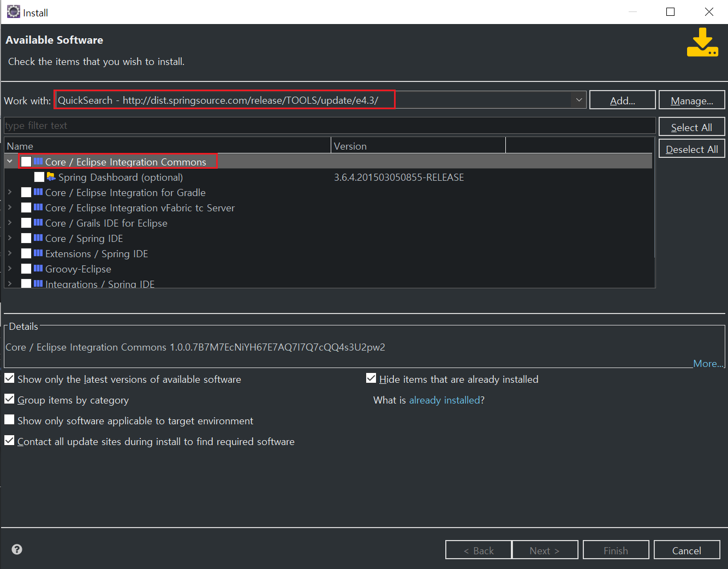This screenshot has height=569, width=728.
Task: Click the Version column header
Action: tap(419, 146)
